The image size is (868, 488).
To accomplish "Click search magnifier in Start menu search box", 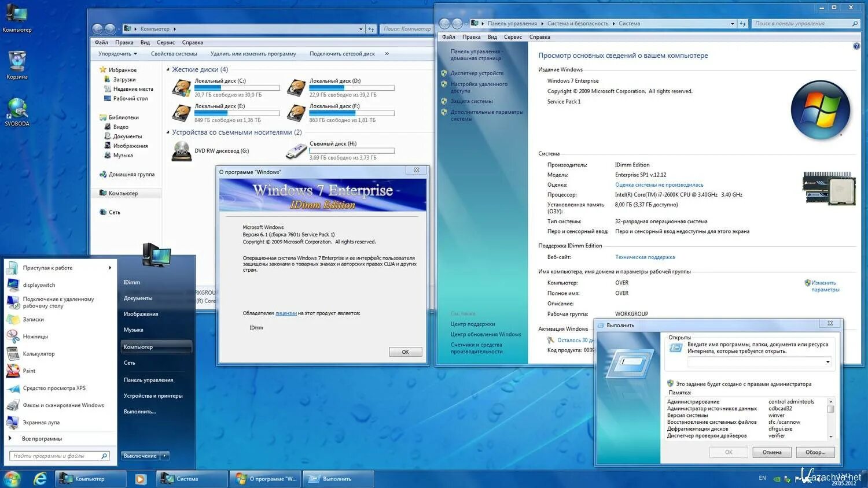I will pyautogui.click(x=104, y=456).
